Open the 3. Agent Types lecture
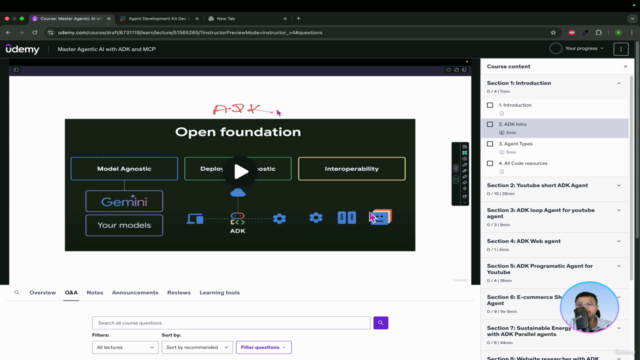640x360 pixels. point(516,144)
